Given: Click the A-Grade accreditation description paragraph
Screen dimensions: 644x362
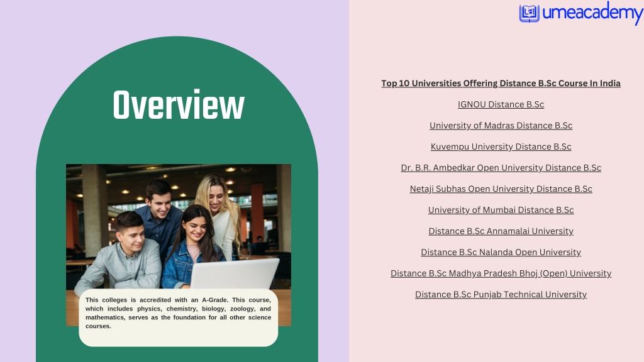Looking at the screenshot, I should pos(178,313).
